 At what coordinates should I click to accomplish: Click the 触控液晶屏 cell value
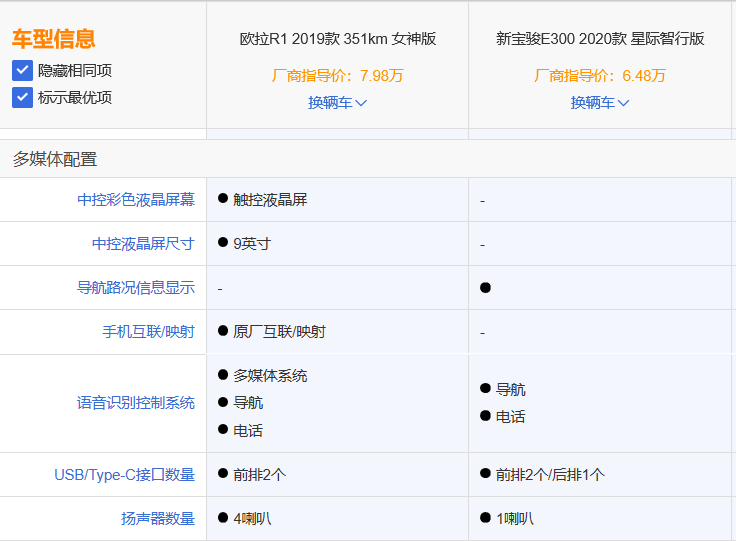[x=270, y=199]
